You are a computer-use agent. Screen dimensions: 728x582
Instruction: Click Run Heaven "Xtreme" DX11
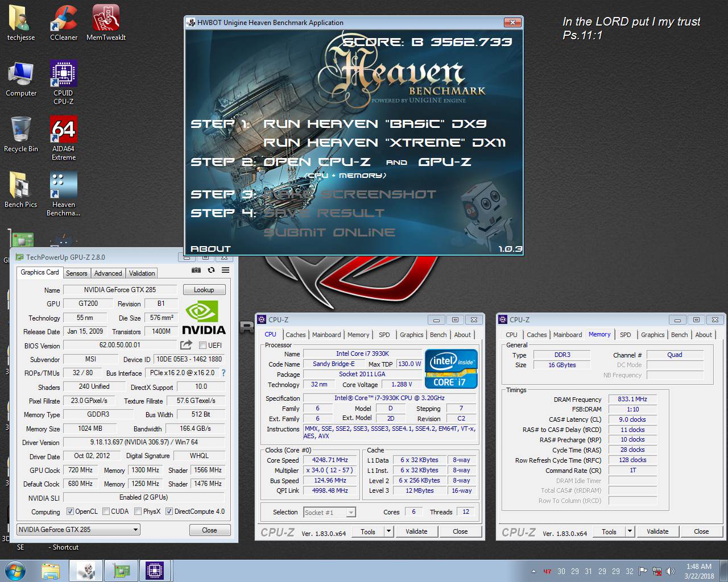(x=384, y=143)
